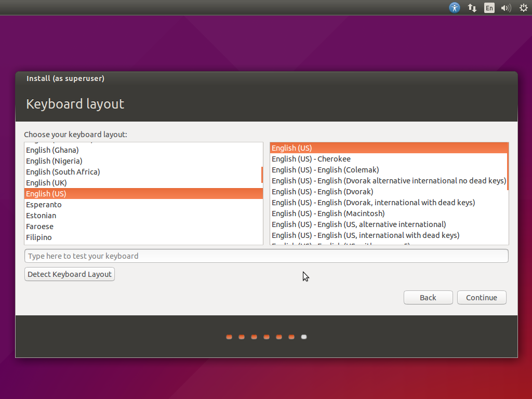Select Faroese layout
532x399 pixels.
click(x=143, y=227)
